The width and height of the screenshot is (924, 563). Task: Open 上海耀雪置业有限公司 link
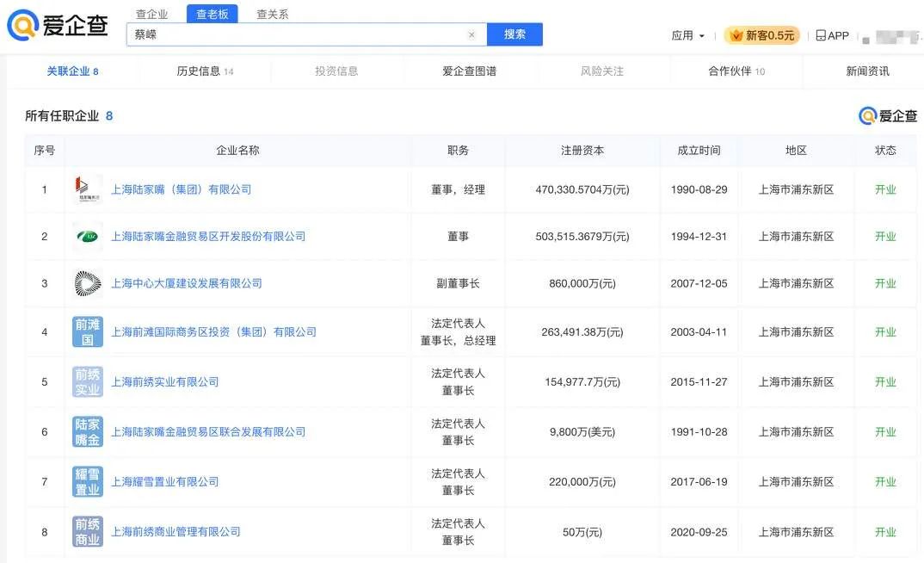pyautogui.click(x=165, y=481)
